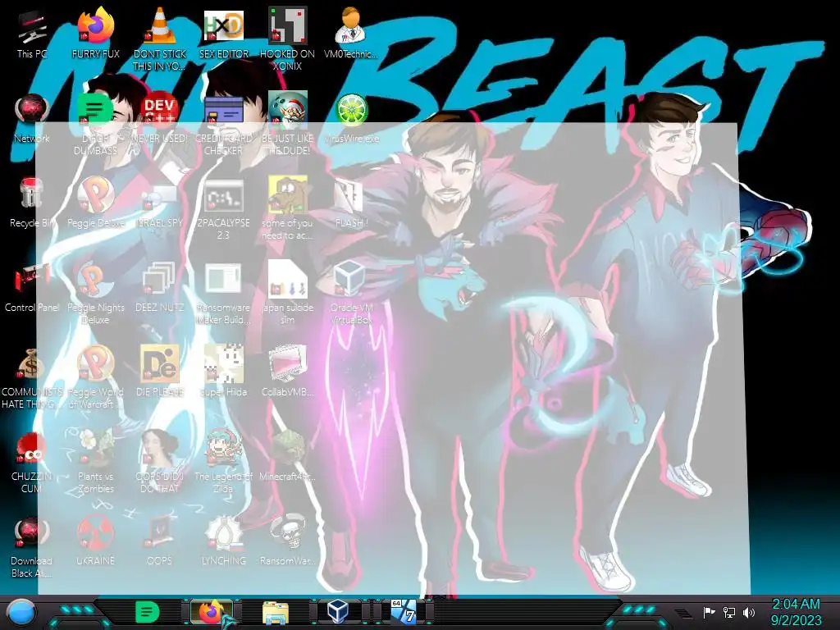840x630 pixels.
Task: Open the Network desktop icon
Action: (32, 119)
